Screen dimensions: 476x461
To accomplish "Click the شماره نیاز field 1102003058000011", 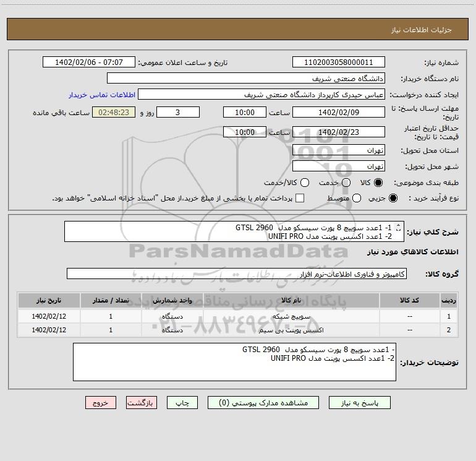I will coord(339,62).
